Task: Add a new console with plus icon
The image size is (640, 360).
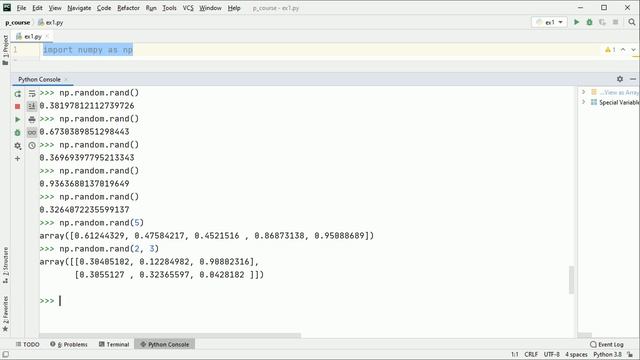Action: (18, 158)
